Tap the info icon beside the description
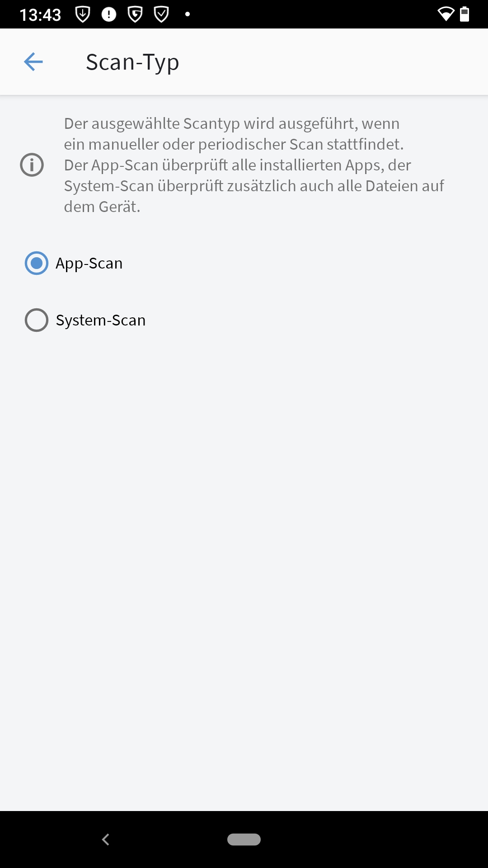The width and height of the screenshot is (488, 868). [x=32, y=165]
